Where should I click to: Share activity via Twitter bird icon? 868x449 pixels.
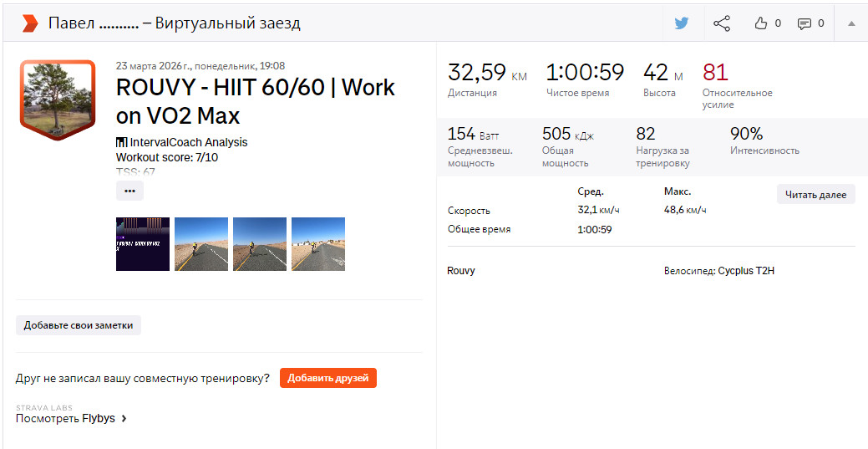[x=682, y=23]
